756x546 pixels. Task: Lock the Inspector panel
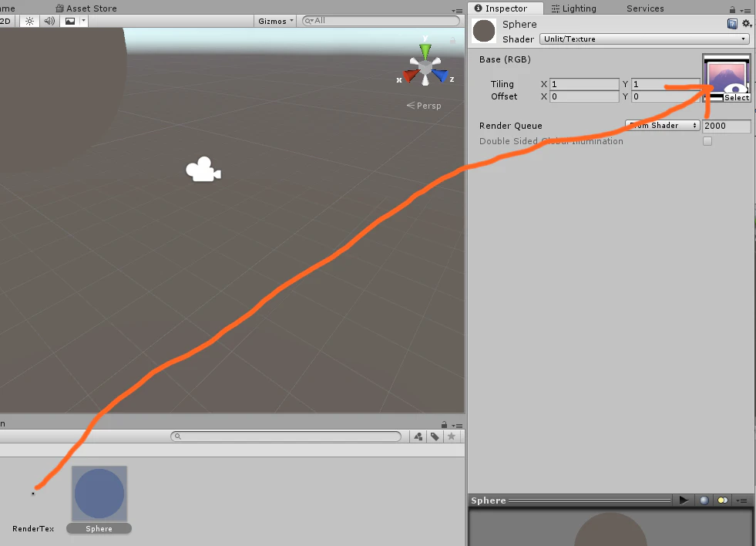pyautogui.click(x=732, y=10)
